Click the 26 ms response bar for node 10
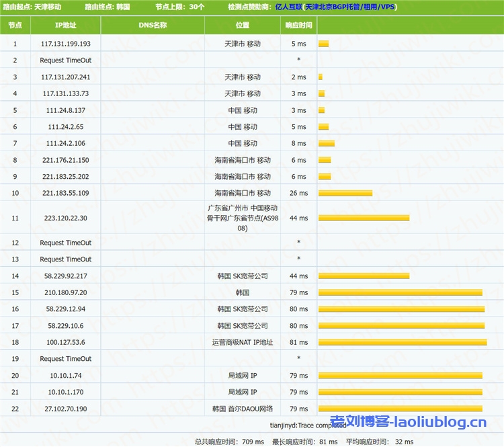Image resolution: width=504 pixels, height=447 pixels. [x=345, y=194]
